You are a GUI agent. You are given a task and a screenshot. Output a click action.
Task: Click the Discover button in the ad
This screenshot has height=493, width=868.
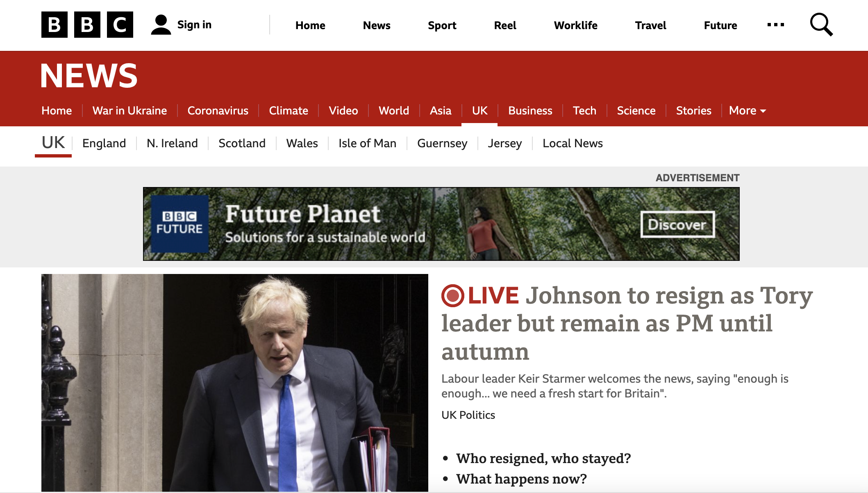[x=678, y=224]
